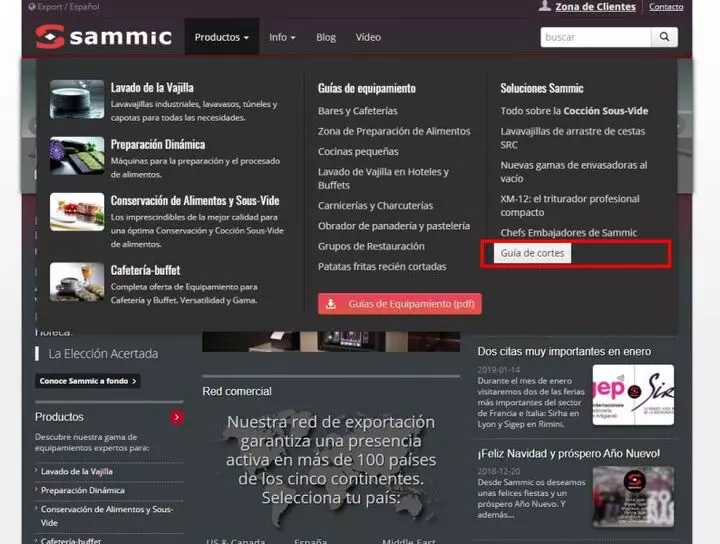Open XM-12 triturador profesional compacto link
Screen dimensions: 720x544
click(570, 206)
